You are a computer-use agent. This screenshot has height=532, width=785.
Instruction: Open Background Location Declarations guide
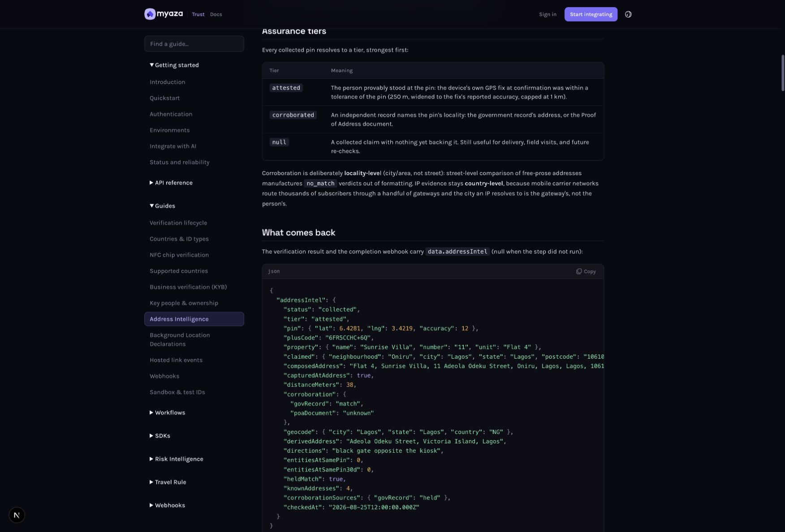tap(180, 339)
